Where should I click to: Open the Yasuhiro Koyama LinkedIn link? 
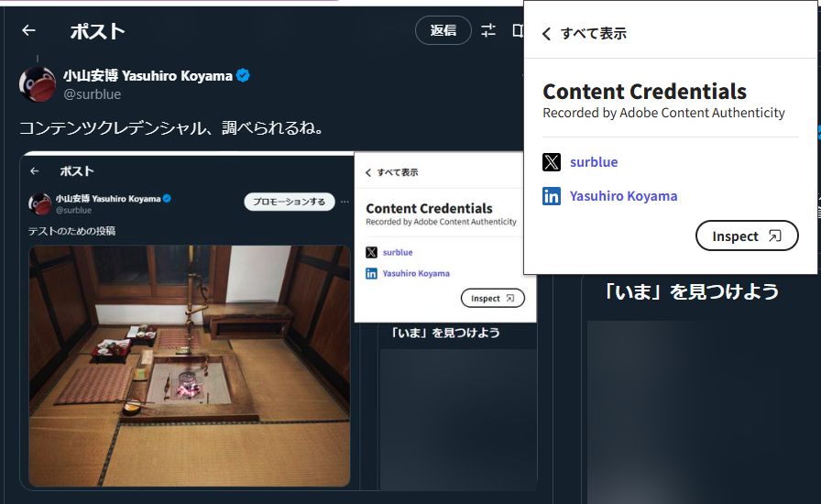tap(624, 196)
